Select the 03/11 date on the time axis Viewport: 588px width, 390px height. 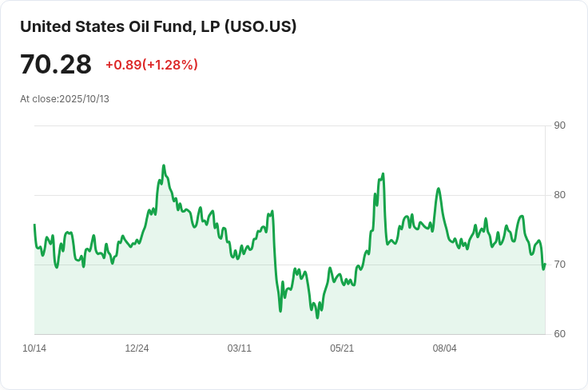coord(239,348)
